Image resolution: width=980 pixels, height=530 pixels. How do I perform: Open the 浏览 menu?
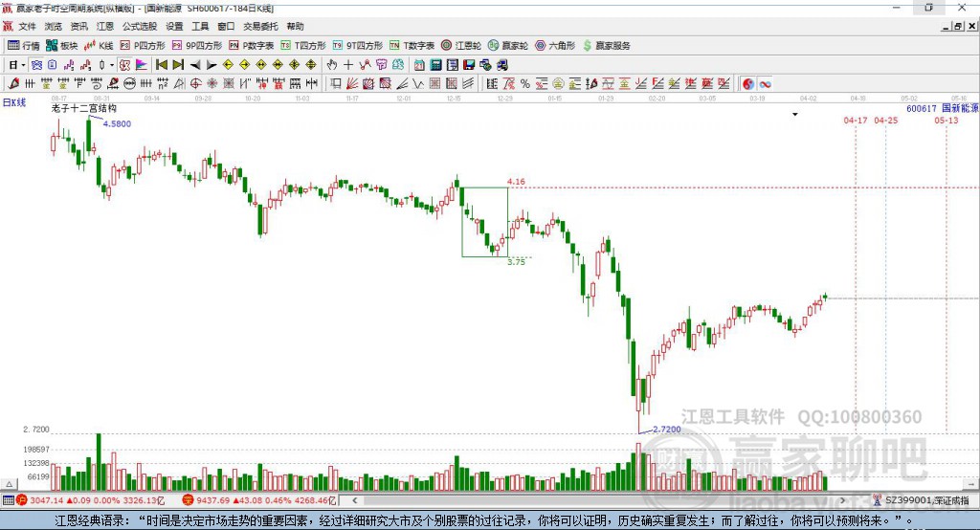point(54,26)
